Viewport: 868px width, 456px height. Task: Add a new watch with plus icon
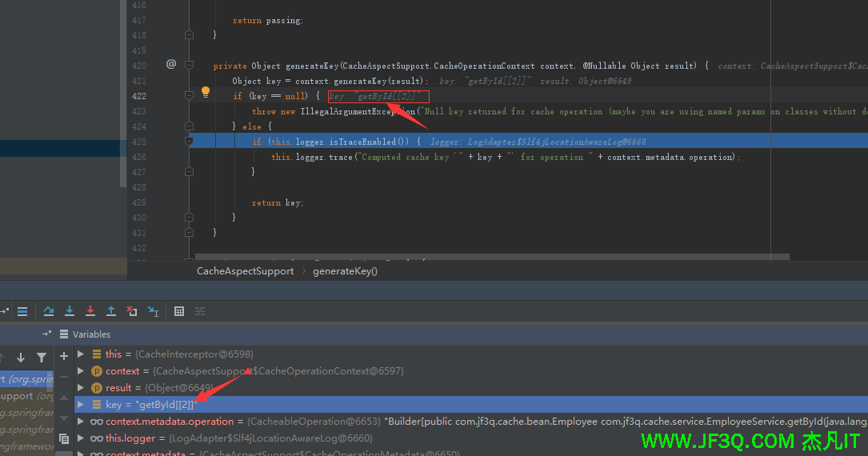click(x=64, y=356)
